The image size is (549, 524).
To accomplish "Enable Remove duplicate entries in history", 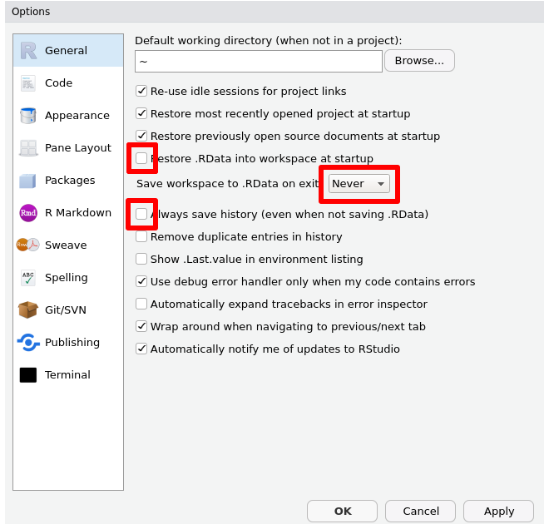I will 141,237.
